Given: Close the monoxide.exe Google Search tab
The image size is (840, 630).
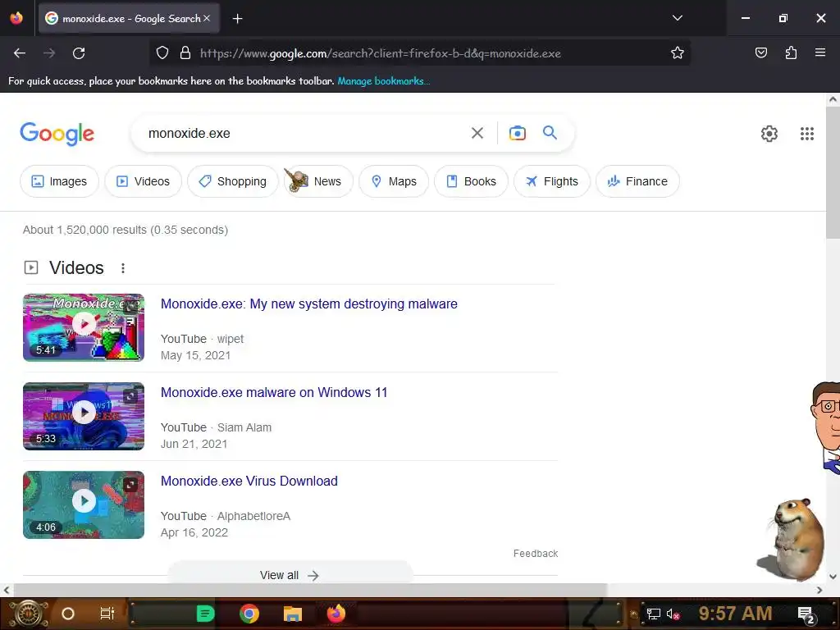Looking at the screenshot, I should (207, 18).
